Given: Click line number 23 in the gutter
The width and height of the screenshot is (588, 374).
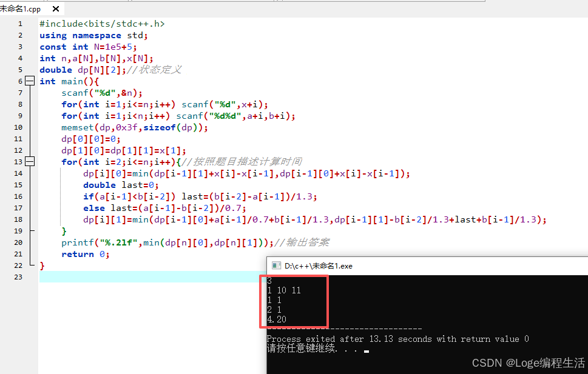Looking at the screenshot, I should (18, 277).
